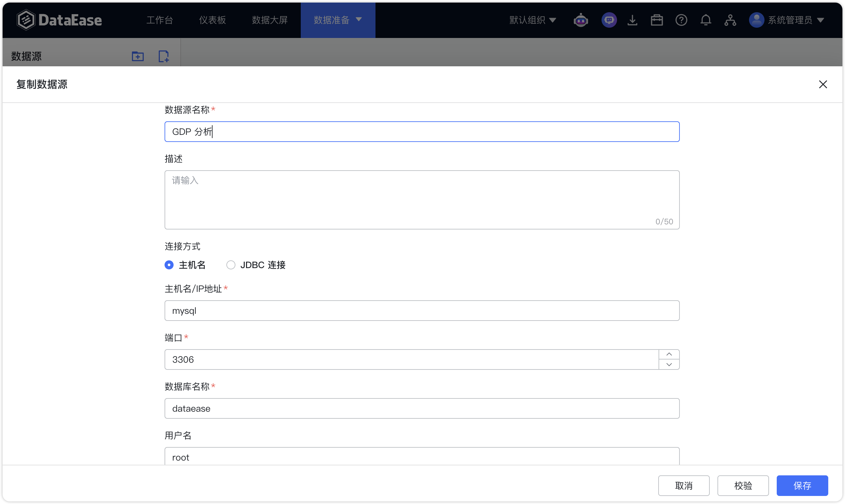Select the JDBC 连接 radio option
This screenshot has width=845, height=504.
[x=256, y=265]
